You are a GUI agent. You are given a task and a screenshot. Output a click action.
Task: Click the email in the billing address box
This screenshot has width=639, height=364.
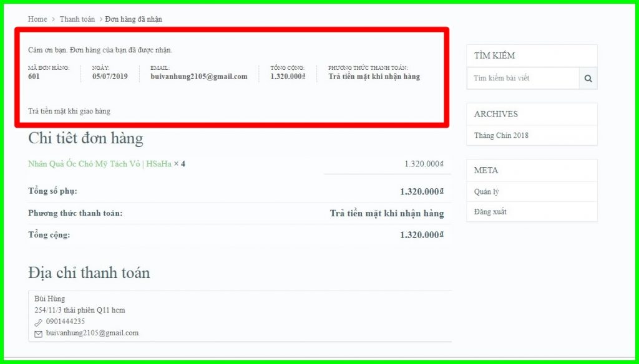(92, 333)
